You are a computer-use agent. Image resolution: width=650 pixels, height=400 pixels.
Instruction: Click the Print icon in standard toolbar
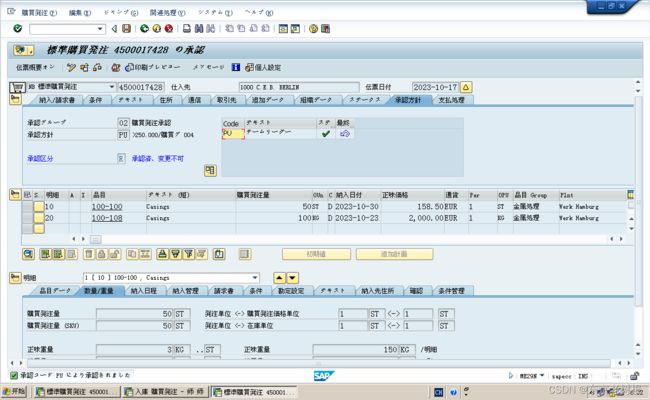(x=187, y=28)
